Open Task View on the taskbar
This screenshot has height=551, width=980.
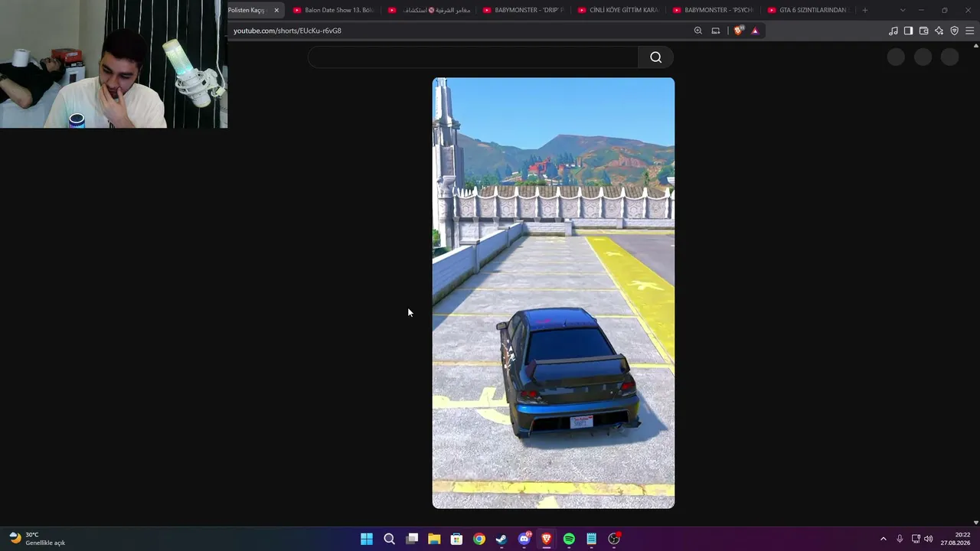412,539
